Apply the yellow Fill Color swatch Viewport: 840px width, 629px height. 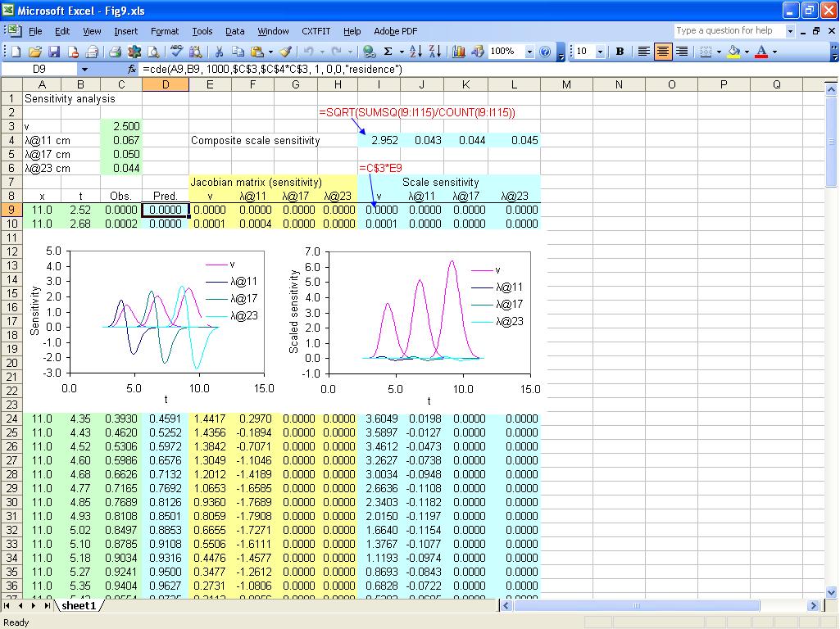coord(733,52)
